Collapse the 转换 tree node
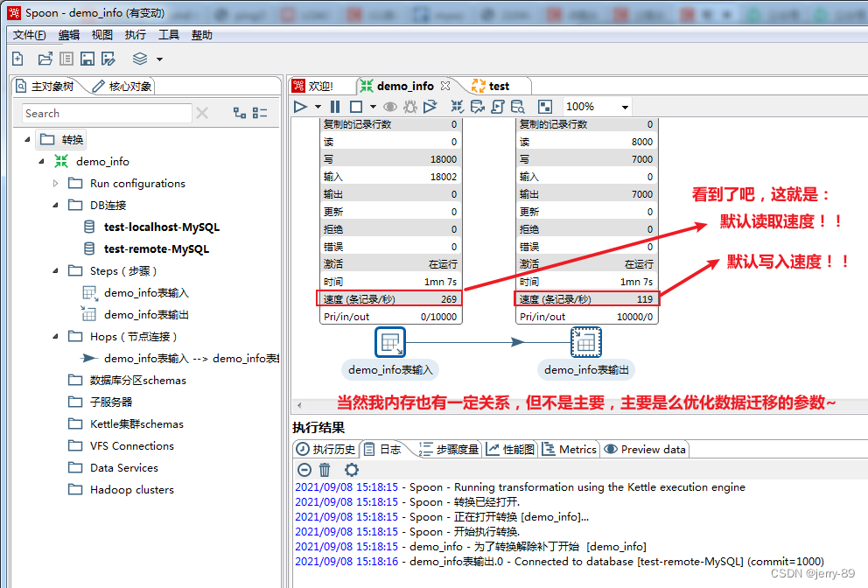This screenshot has height=588, width=868. click(27, 139)
